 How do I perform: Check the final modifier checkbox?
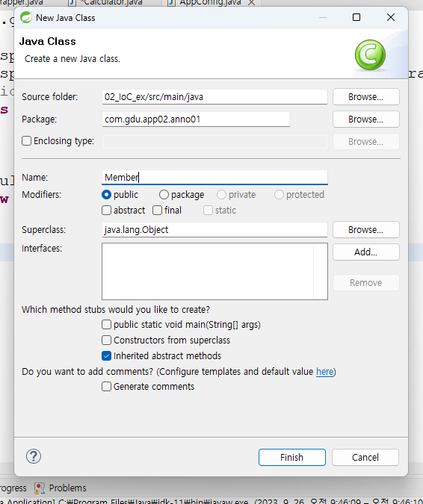pos(157,211)
